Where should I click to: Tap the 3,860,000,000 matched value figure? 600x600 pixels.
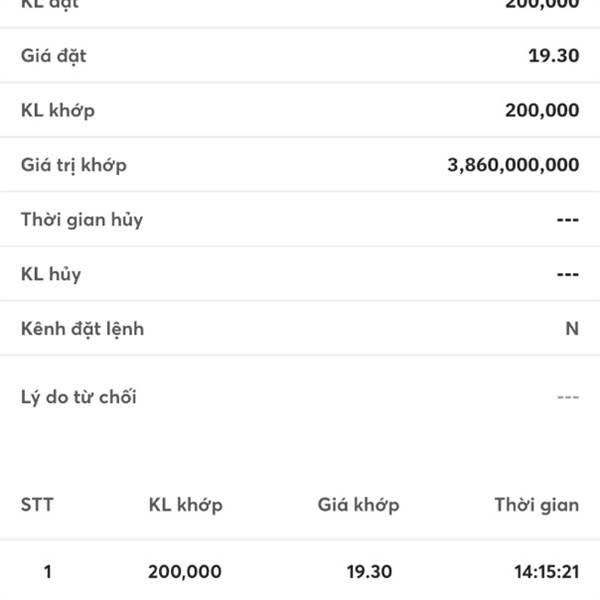coord(513,165)
